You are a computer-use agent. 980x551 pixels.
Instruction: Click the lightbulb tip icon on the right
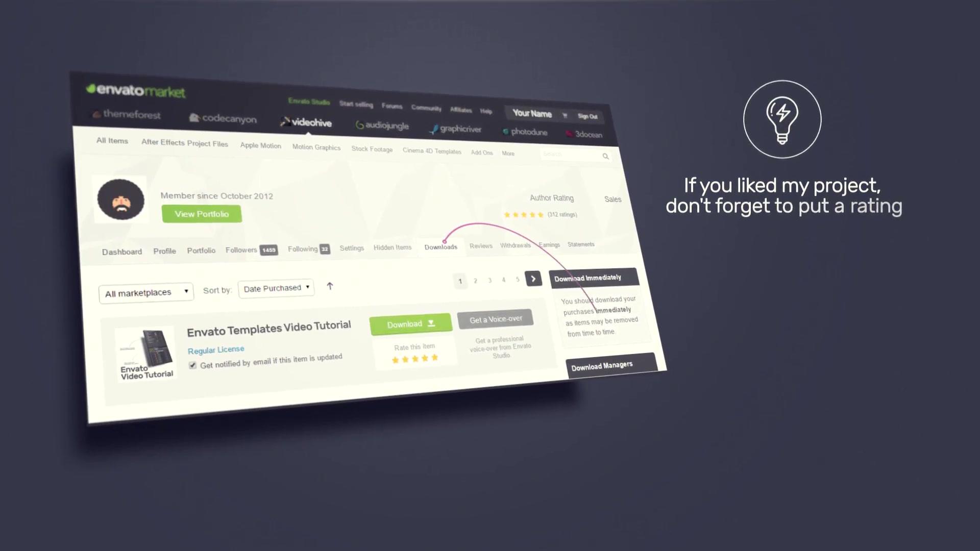(x=782, y=118)
